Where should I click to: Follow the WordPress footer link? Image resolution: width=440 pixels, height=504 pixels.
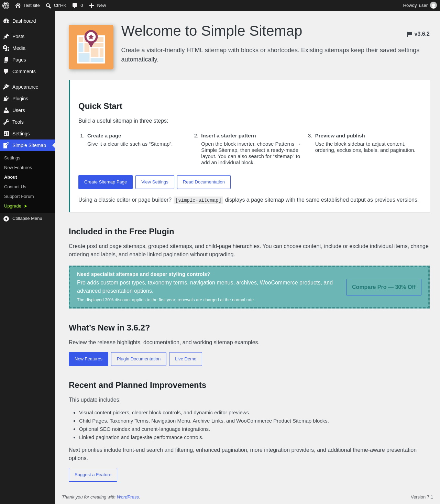[128, 497]
